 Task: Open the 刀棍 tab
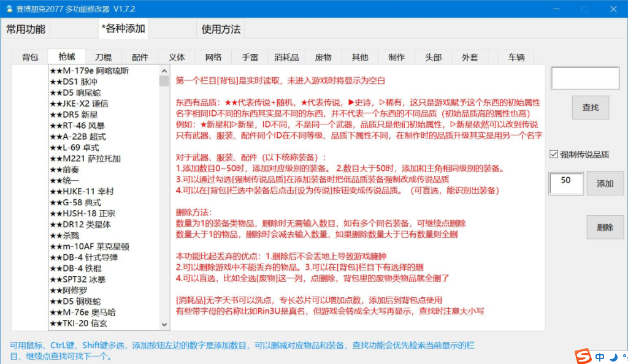(103, 57)
